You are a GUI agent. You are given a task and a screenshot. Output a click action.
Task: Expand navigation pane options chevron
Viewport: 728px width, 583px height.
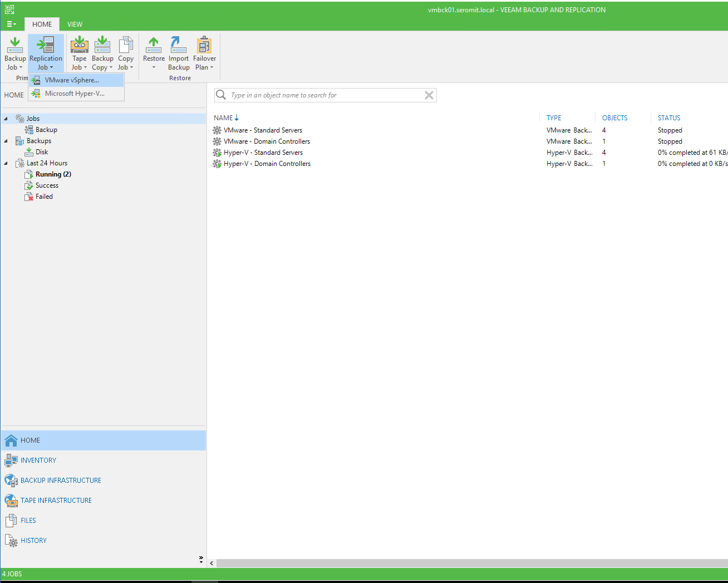point(201,559)
